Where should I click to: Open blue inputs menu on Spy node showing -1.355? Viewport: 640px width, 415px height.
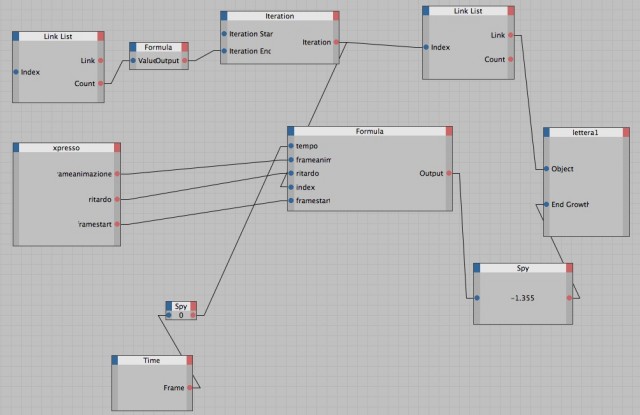point(476,268)
